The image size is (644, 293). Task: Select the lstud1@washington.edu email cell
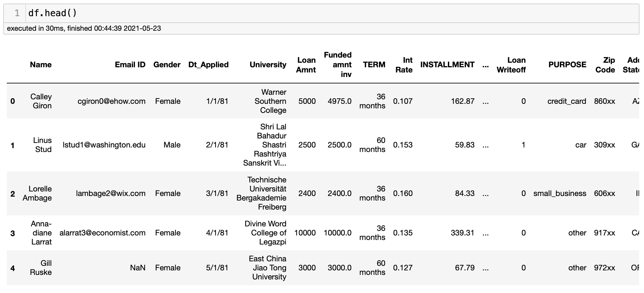pos(104,145)
